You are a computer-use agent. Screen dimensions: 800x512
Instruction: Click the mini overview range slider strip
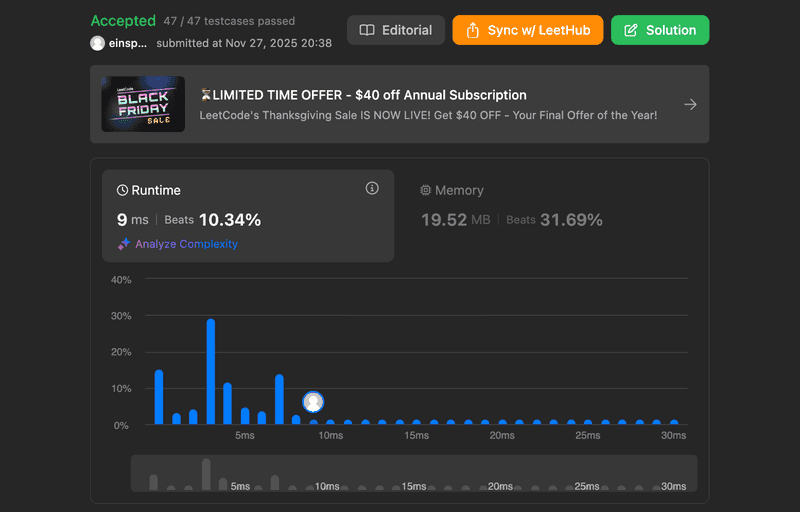[x=414, y=473]
